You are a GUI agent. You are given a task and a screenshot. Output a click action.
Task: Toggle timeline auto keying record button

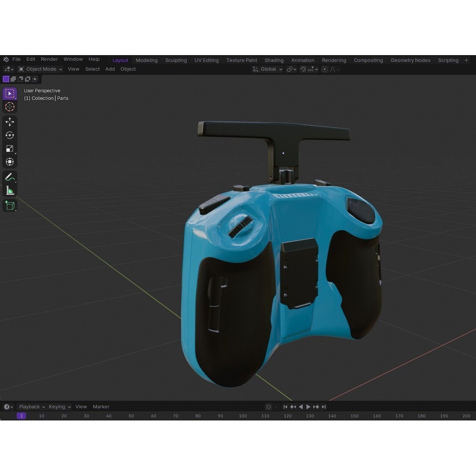coord(268,407)
